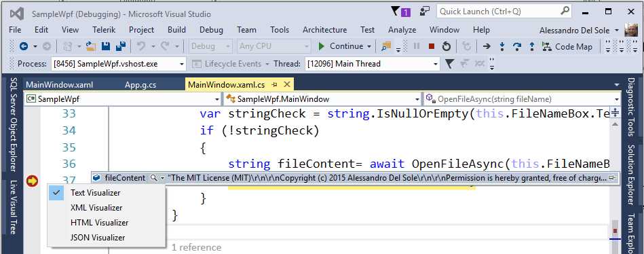Click the Pause (Break All) icon

click(x=417, y=46)
